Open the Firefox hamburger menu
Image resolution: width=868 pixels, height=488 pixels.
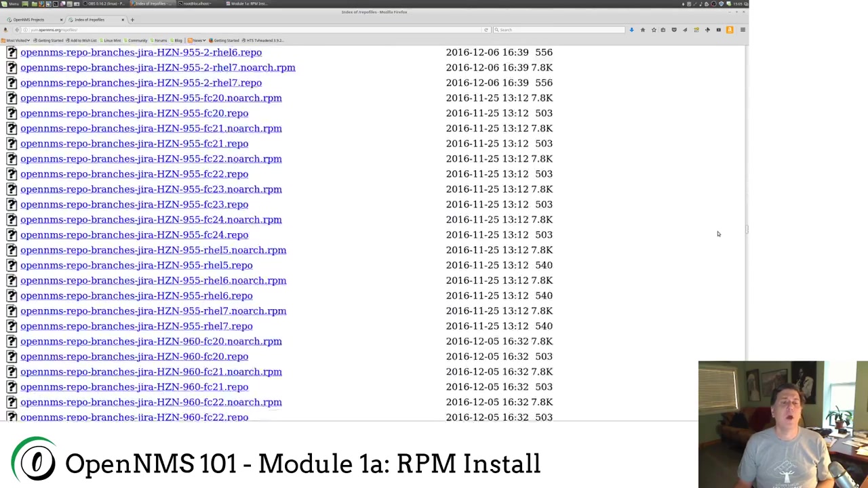pyautogui.click(x=743, y=30)
